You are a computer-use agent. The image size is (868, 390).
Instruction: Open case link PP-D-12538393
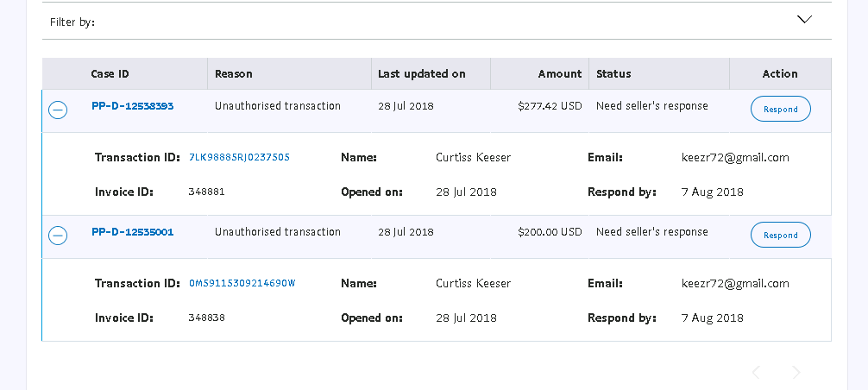click(133, 106)
